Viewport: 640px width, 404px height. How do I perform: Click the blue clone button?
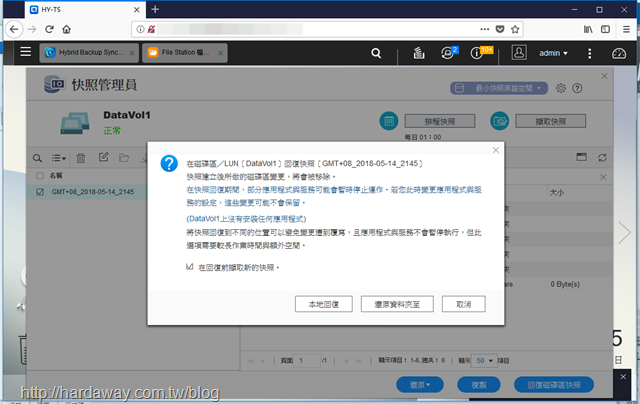tap(479, 385)
